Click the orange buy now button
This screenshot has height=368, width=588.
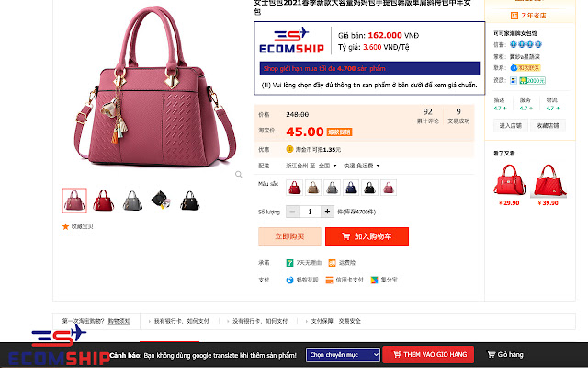tap(289, 236)
